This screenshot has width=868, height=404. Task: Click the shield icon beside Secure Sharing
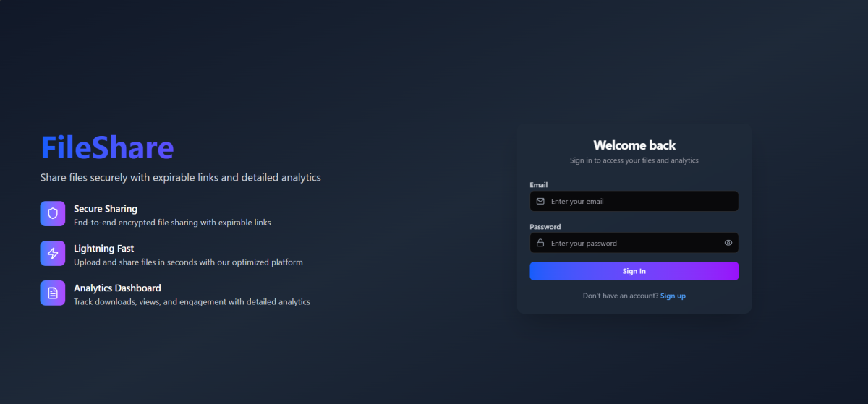[53, 214]
